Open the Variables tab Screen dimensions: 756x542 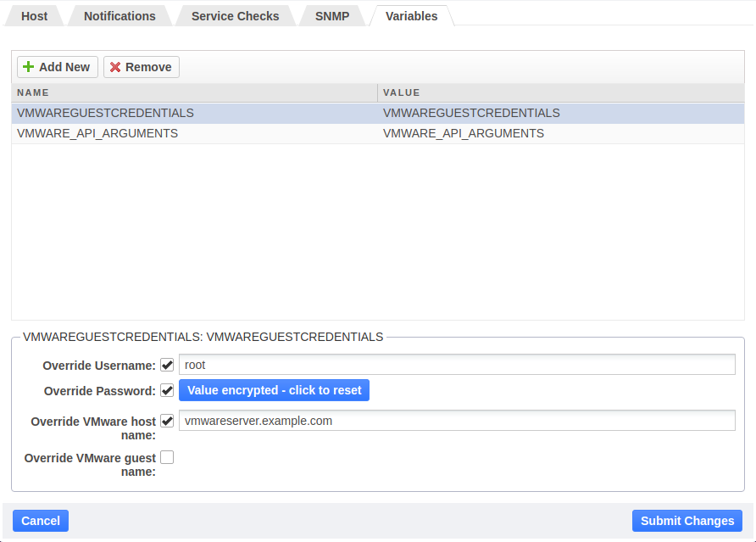click(x=411, y=15)
